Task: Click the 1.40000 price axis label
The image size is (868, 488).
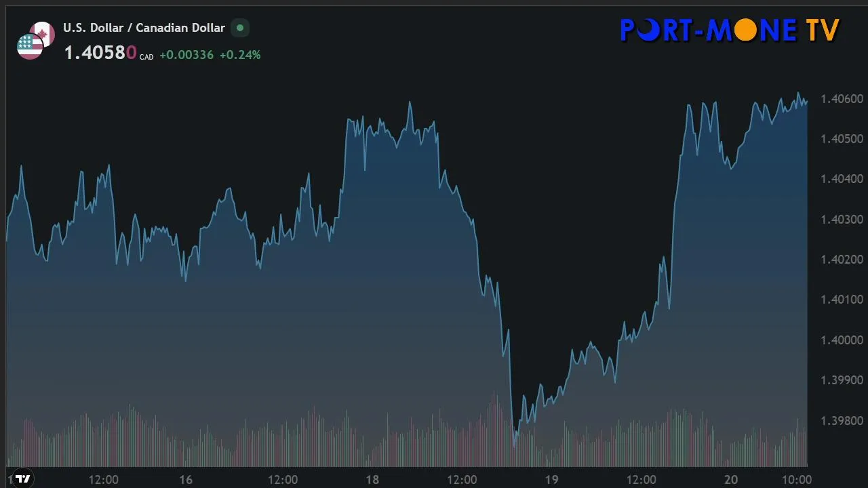Action: (842, 340)
